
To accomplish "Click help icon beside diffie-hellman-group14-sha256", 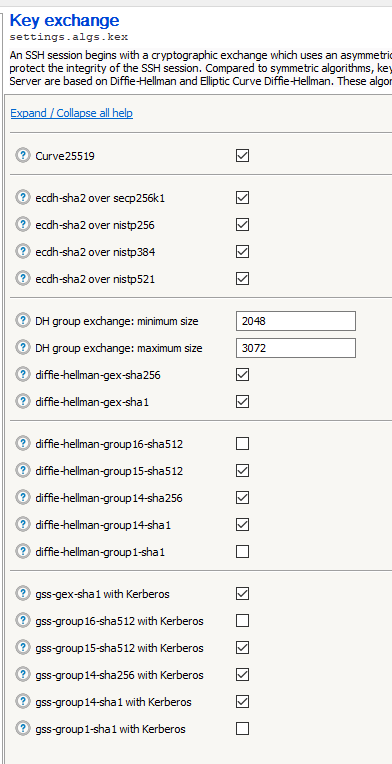I will (22, 497).
